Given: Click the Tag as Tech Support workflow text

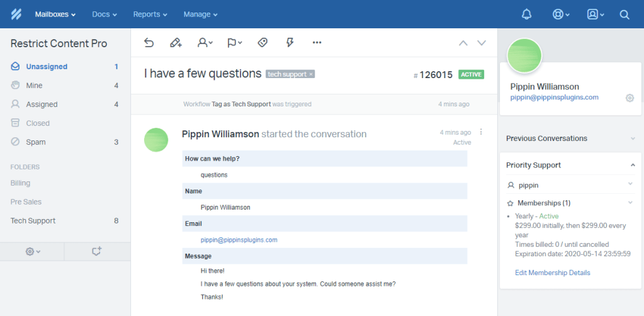Looking at the screenshot, I should click(x=241, y=104).
